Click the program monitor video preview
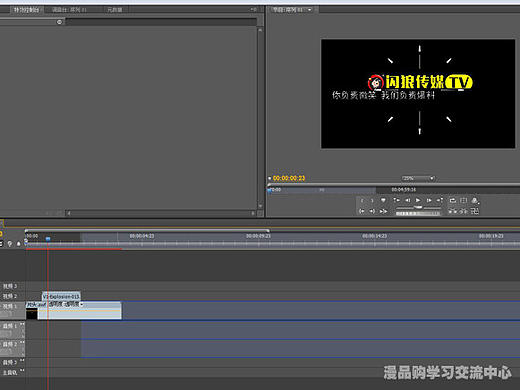 tap(418, 94)
